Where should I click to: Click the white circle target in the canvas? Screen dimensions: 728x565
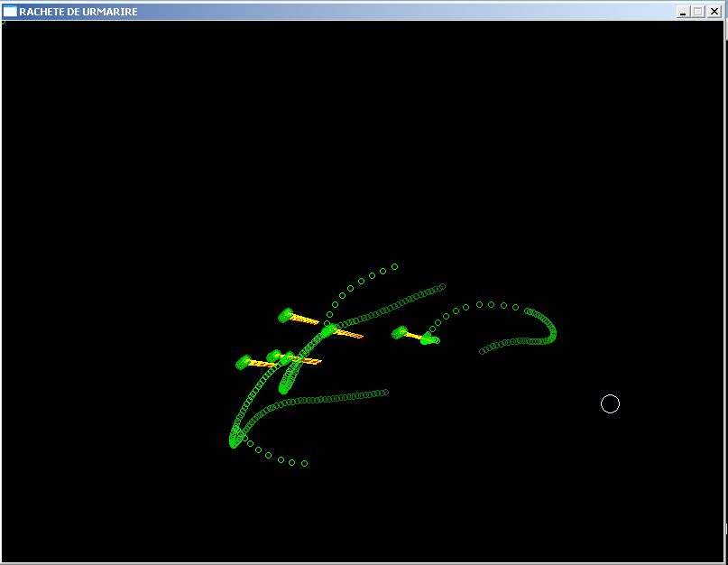pyautogui.click(x=610, y=403)
